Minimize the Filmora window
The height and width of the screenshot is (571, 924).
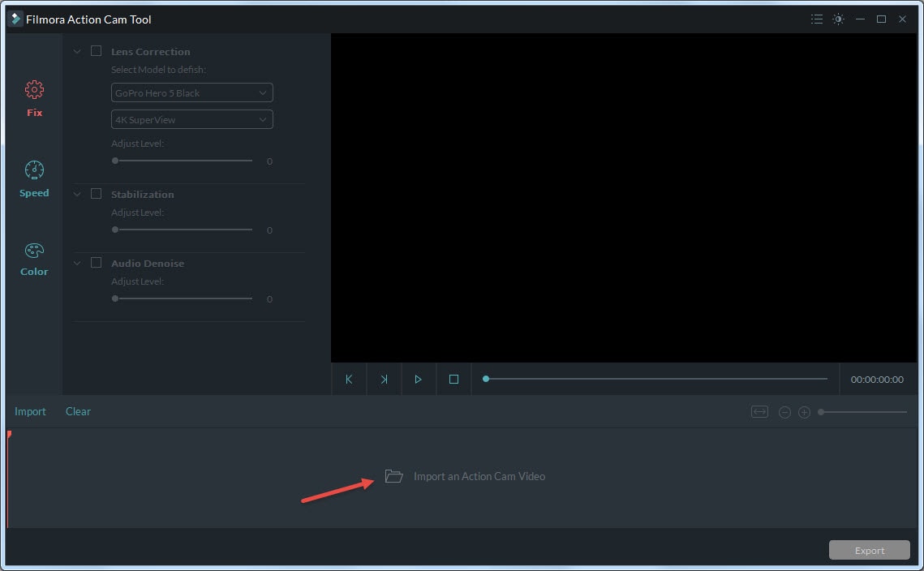tap(861, 19)
